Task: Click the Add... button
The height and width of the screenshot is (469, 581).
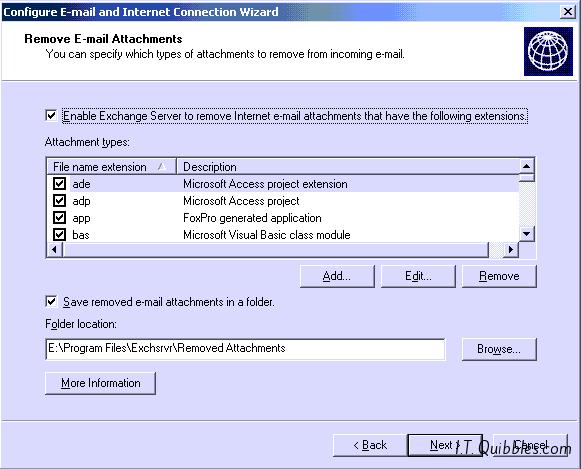Action: [x=337, y=276]
